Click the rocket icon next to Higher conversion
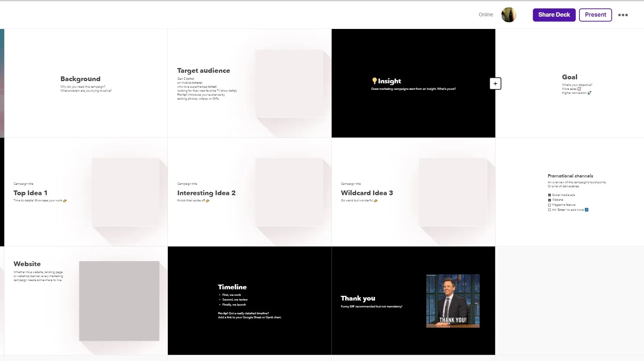The height and width of the screenshot is (361, 644). 590,93
